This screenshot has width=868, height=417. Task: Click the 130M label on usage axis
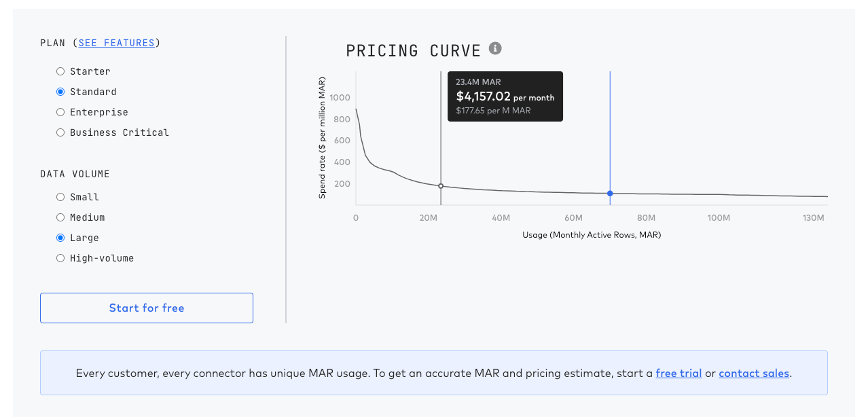813,218
